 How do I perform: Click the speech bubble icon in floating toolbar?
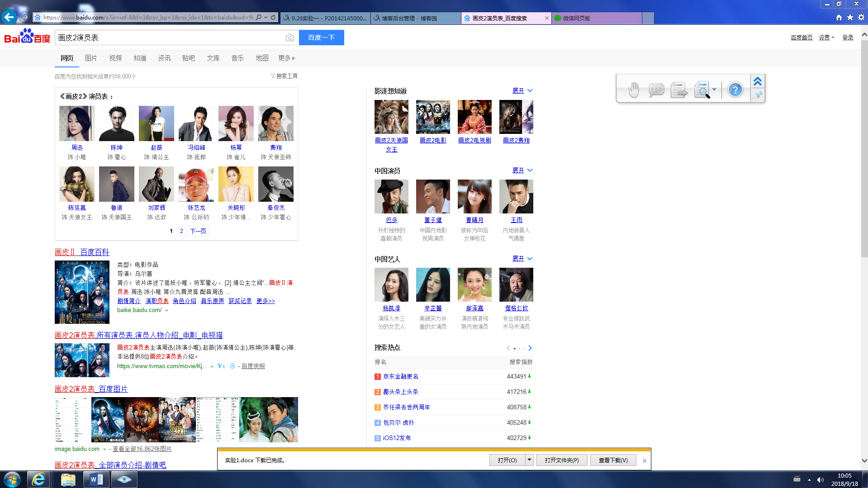click(656, 90)
